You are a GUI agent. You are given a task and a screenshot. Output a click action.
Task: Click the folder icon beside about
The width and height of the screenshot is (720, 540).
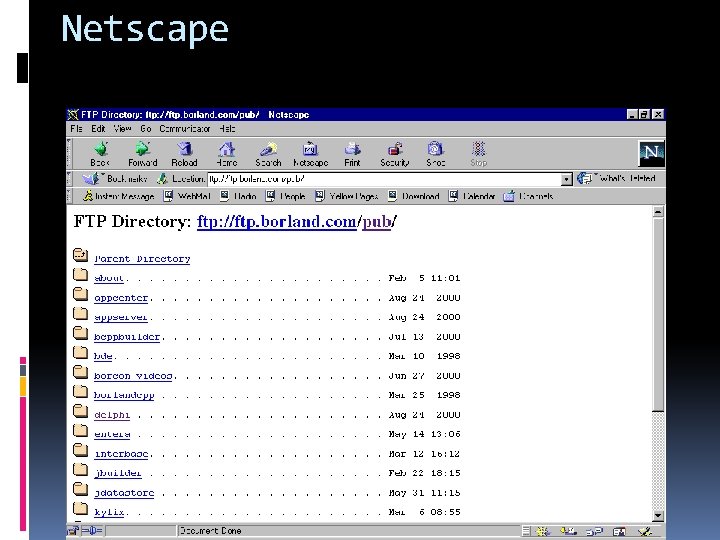[80, 275]
